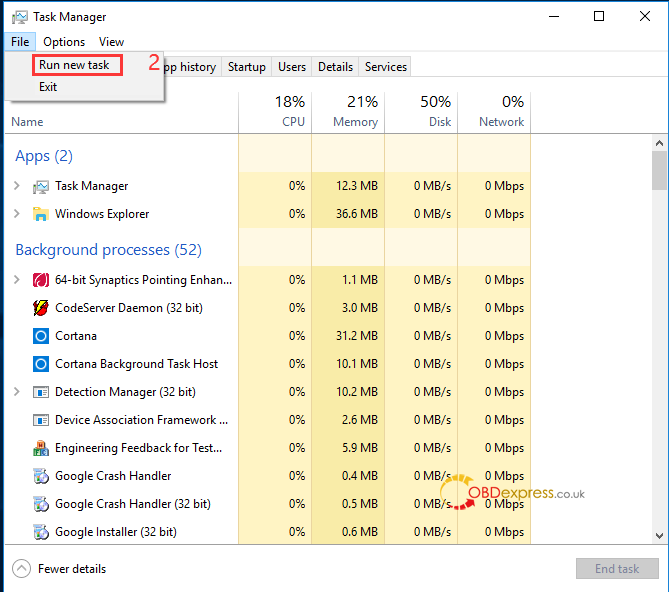Viewport: 669px width, 592px height.
Task: Click the Task Manager title bar icon
Action: click(20, 17)
